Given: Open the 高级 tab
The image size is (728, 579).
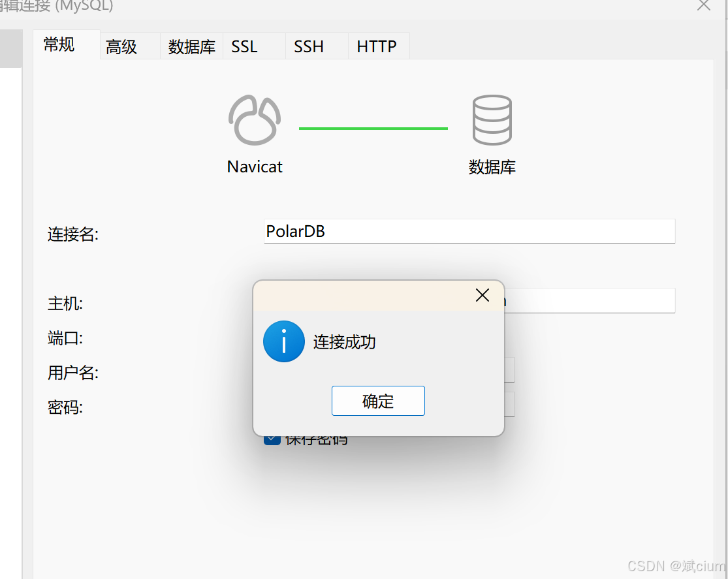Looking at the screenshot, I should tap(130, 46).
